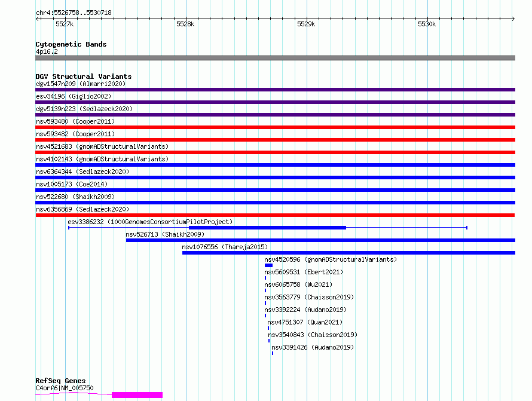Click the red bar under nsv593480
Viewport: 532px width, 401px height.
(x=275, y=127)
